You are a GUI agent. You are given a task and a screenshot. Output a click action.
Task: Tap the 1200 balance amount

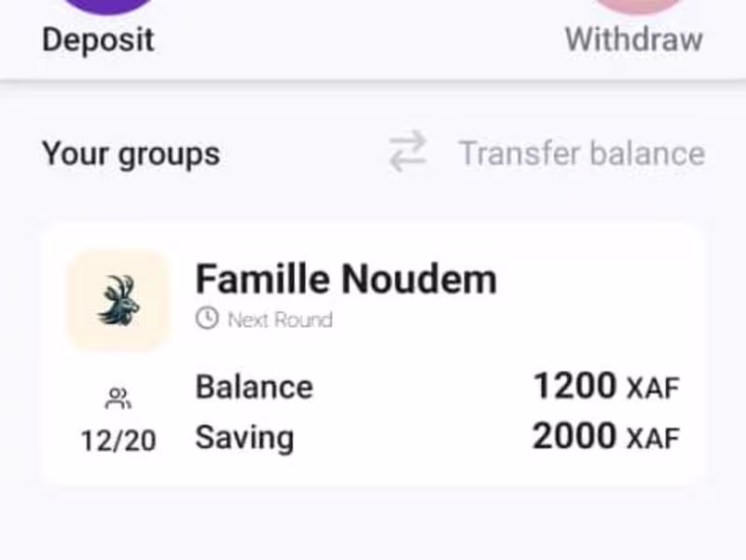point(574,386)
